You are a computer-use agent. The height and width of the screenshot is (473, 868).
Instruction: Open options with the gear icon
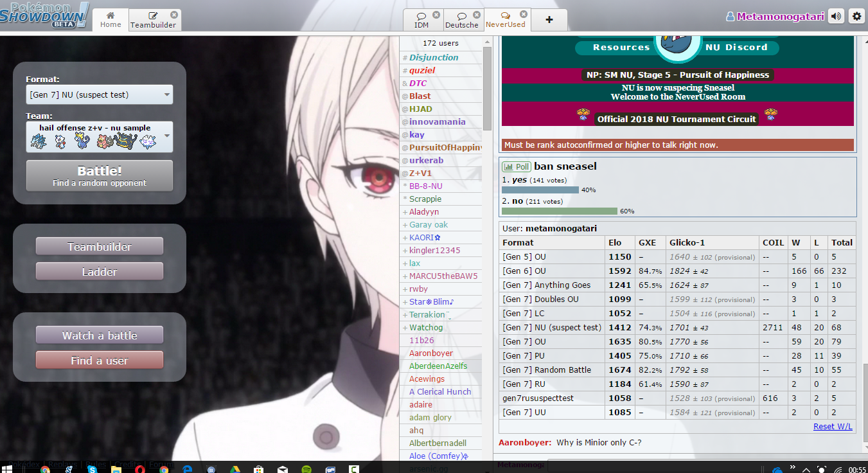(x=856, y=17)
